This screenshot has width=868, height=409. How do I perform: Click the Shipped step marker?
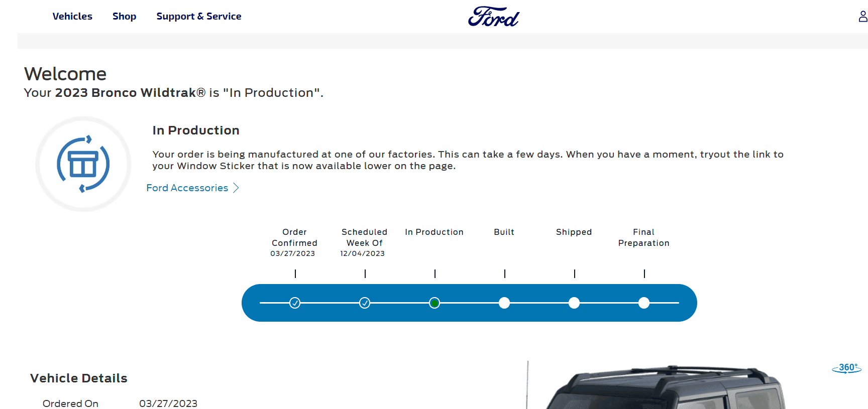pos(574,303)
